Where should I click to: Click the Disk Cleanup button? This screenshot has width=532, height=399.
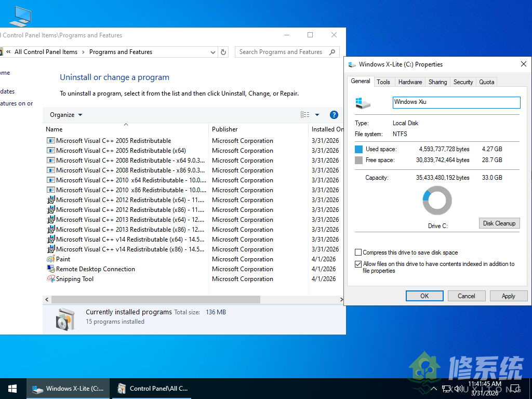(x=499, y=223)
